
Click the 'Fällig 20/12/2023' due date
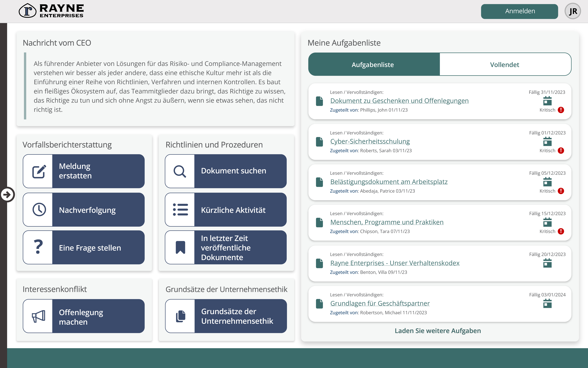(x=547, y=254)
